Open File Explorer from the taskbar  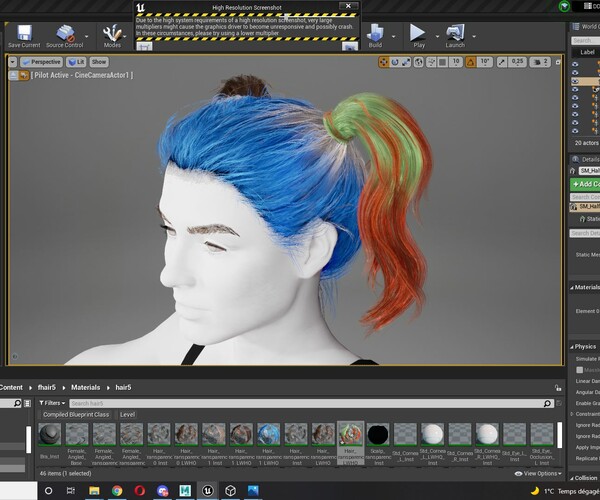[x=94, y=490]
